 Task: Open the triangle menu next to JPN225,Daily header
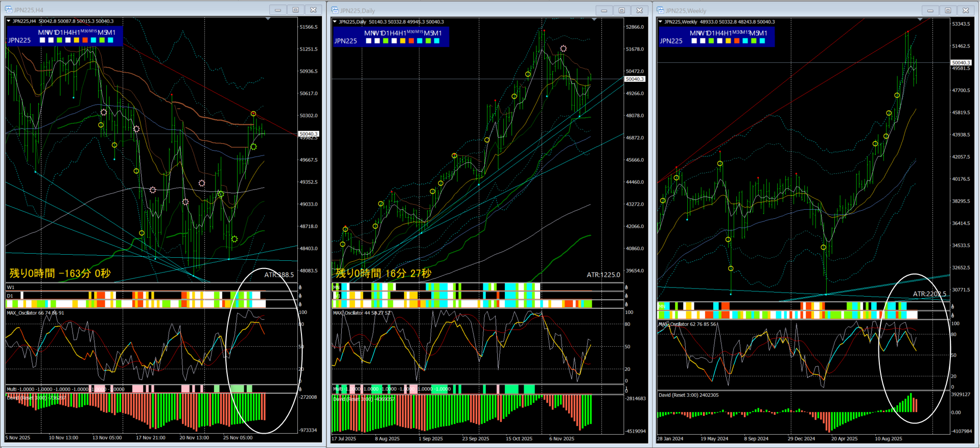pos(335,21)
